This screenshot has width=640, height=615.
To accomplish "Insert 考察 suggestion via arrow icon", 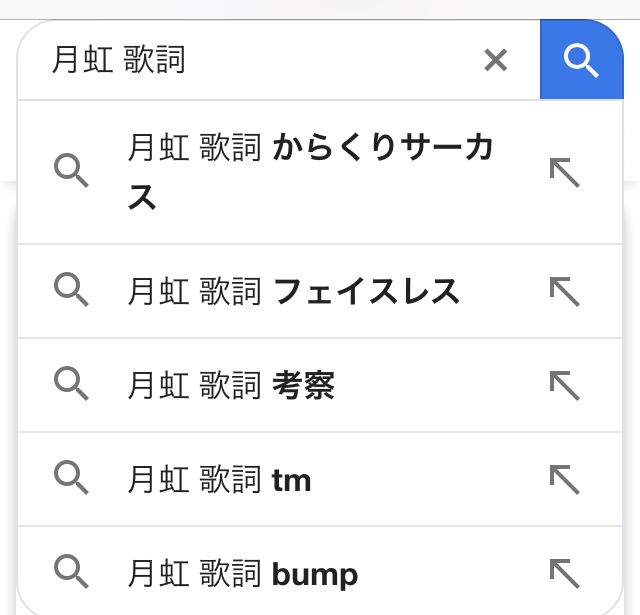I will click(565, 385).
